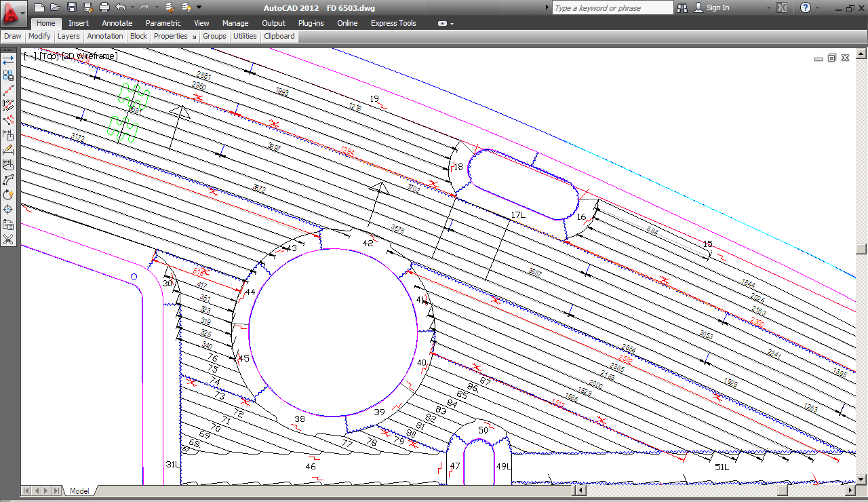Save the drawing using the Save icon
Screen dimensions: 868x502
[71, 7]
